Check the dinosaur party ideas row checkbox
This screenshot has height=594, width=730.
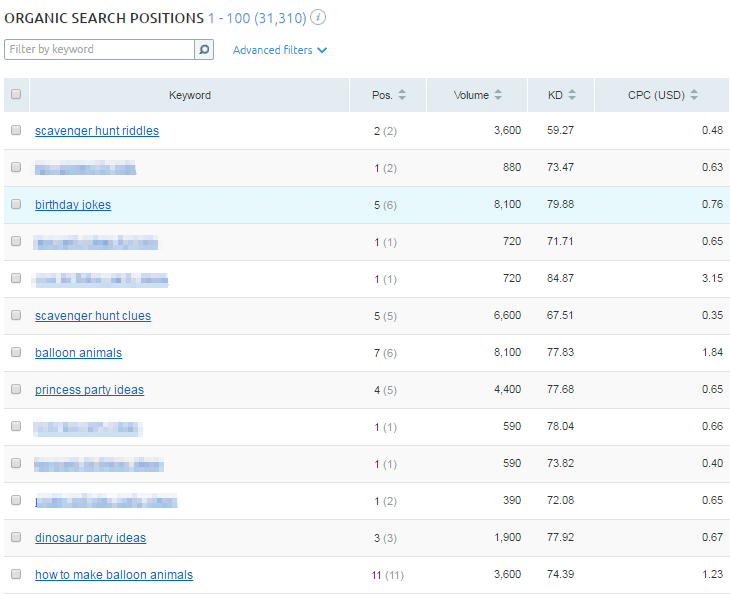16,537
